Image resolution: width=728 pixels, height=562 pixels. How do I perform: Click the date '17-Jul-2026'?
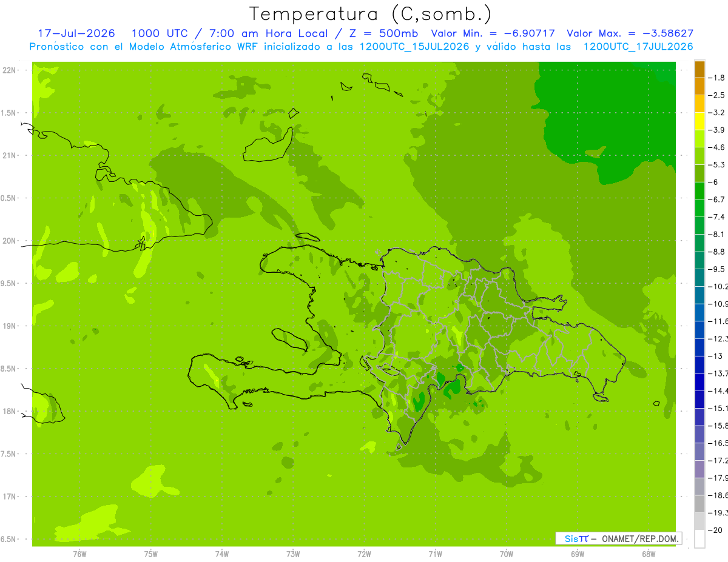pos(76,34)
